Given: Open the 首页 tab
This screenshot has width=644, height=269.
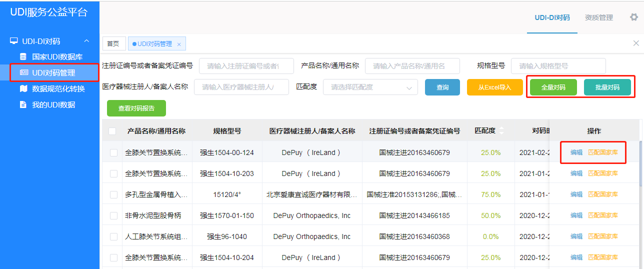Looking at the screenshot, I should tap(113, 44).
